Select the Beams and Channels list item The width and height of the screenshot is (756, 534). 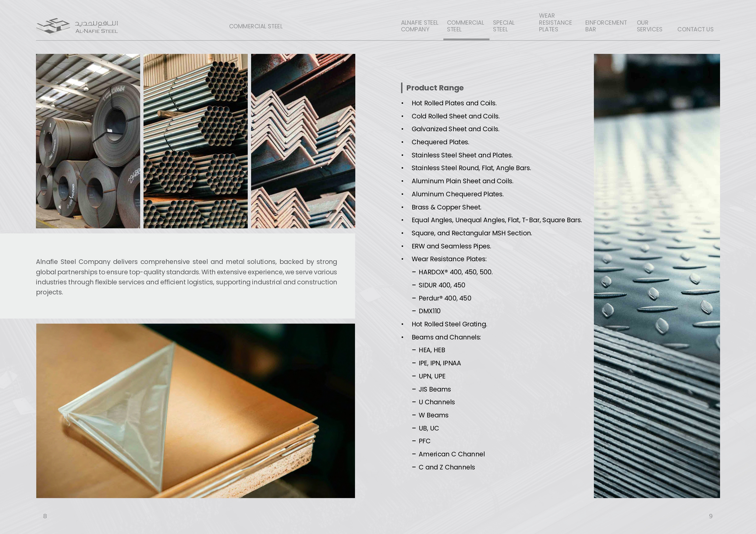click(x=446, y=337)
